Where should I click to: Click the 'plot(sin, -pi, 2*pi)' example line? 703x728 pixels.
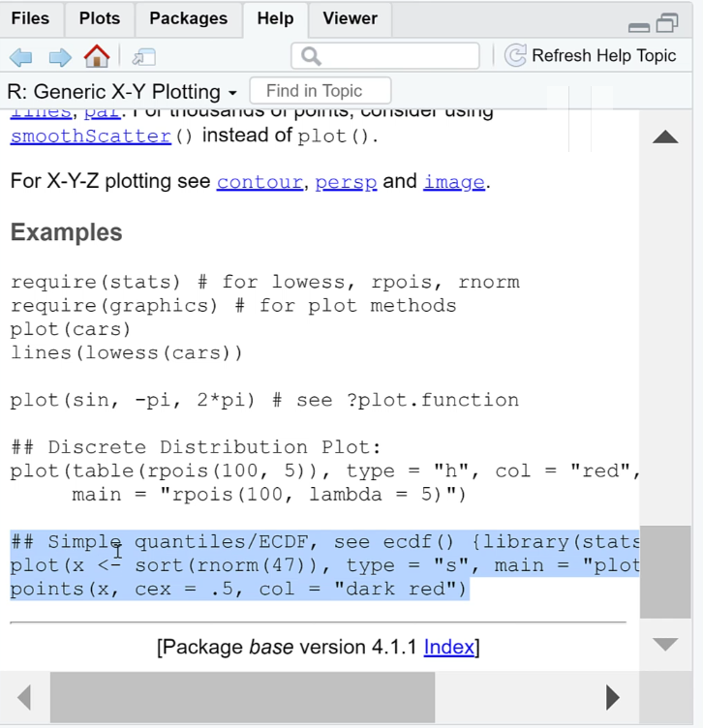264,400
